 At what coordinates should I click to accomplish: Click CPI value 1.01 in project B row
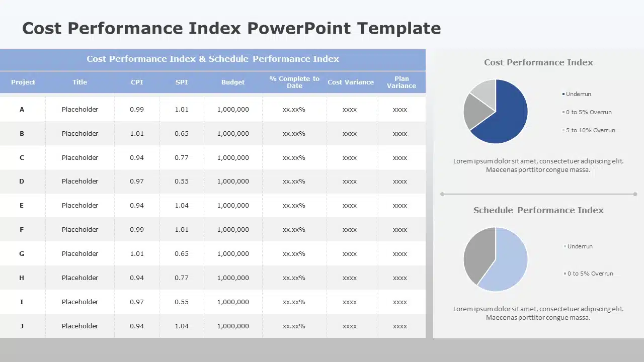(x=137, y=133)
